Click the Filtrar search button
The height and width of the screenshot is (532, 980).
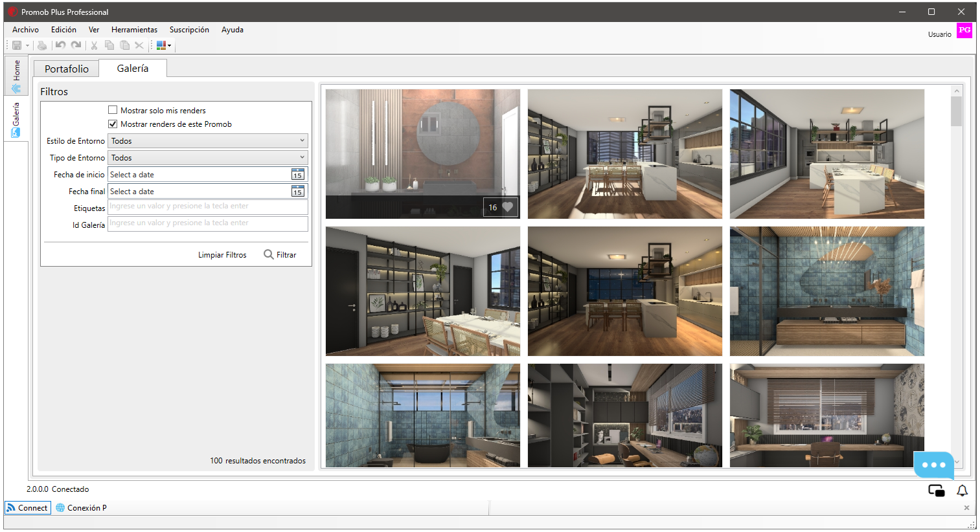[280, 255]
